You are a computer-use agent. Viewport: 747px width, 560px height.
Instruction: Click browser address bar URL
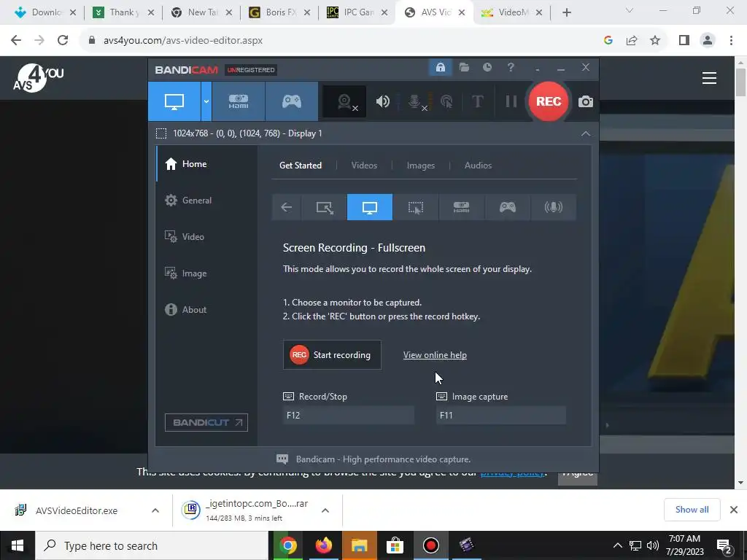point(183,41)
